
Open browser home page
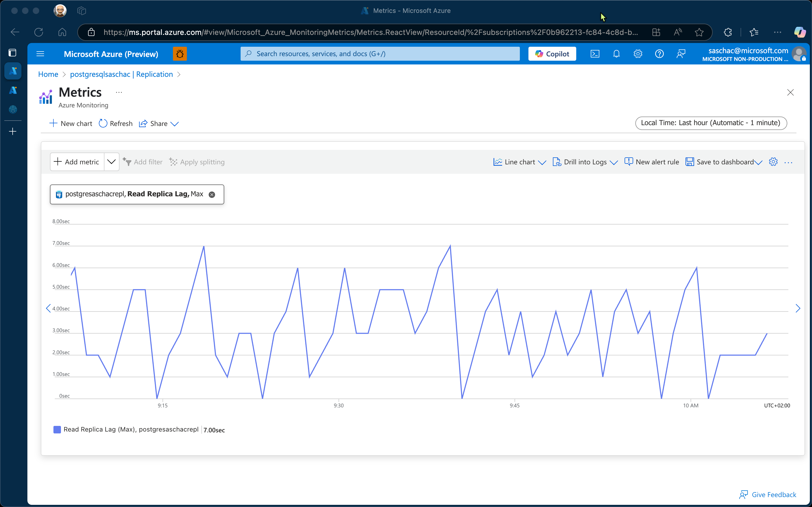click(x=62, y=32)
